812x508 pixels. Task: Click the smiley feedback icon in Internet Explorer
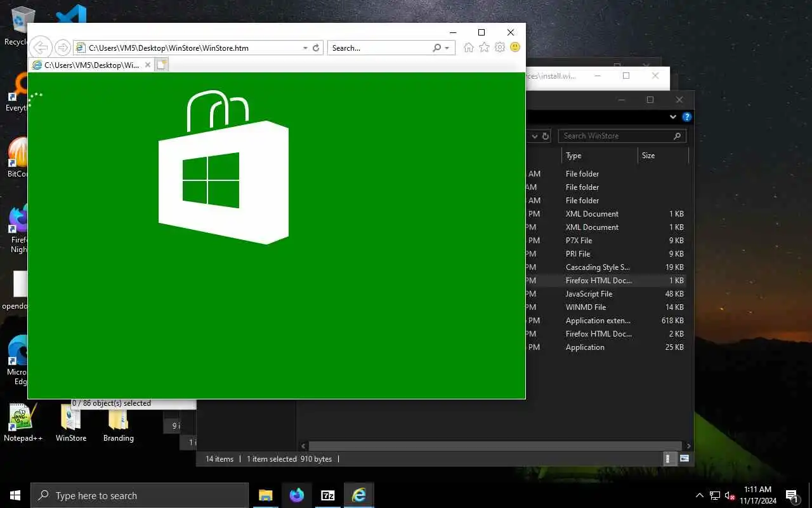coord(515,48)
